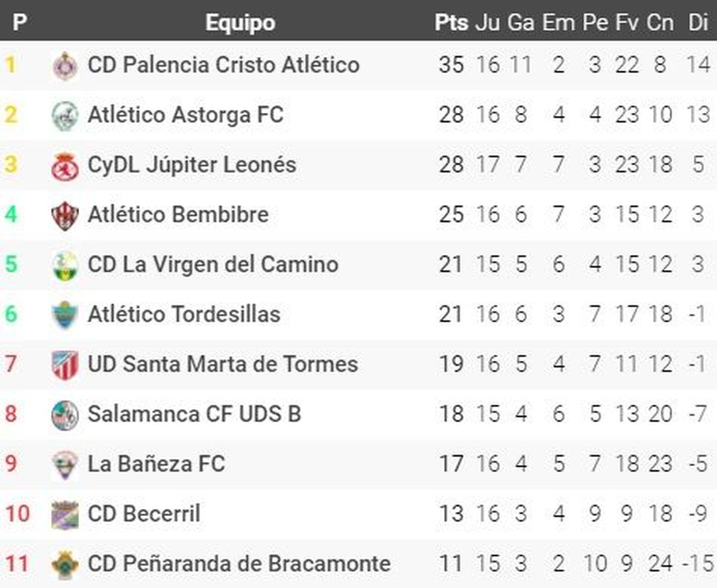
Task: Follow the La Bañeza FC team link
Action: [x=156, y=464]
